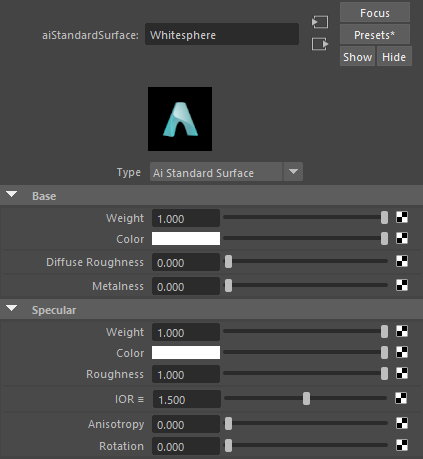This screenshot has width=423, height=459.
Task: Click the Base Color slider handle
Action: pos(384,238)
